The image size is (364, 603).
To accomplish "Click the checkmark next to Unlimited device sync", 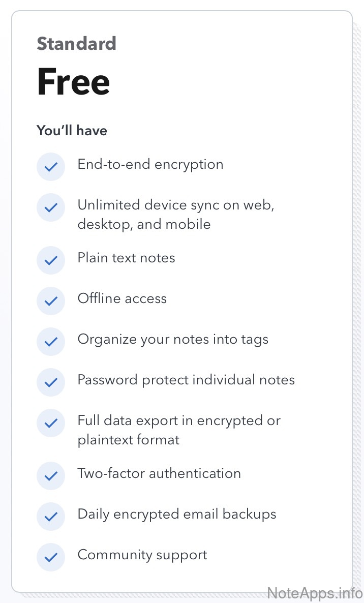I will click(x=51, y=207).
